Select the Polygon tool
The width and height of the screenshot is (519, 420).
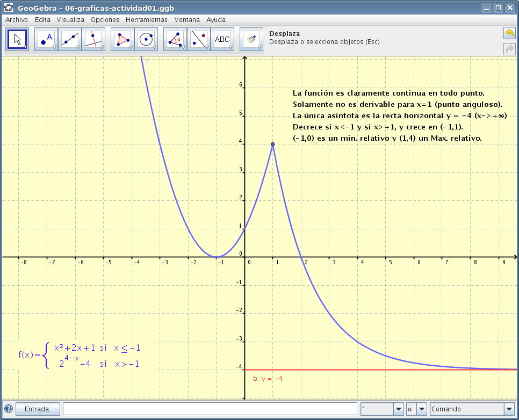[122, 39]
